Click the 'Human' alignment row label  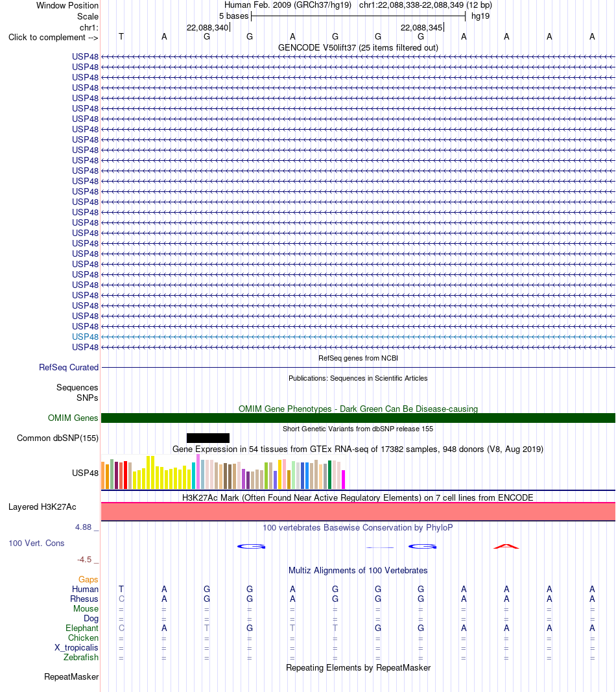click(x=85, y=589)
